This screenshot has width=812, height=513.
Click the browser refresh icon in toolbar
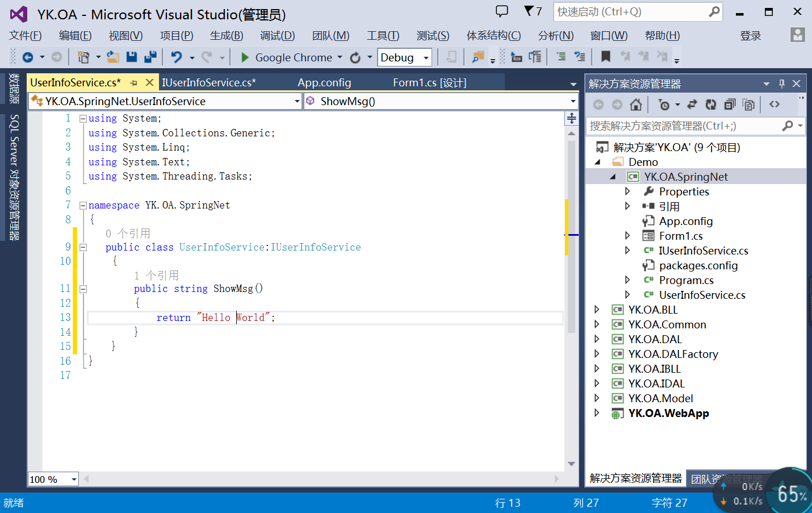355,57
